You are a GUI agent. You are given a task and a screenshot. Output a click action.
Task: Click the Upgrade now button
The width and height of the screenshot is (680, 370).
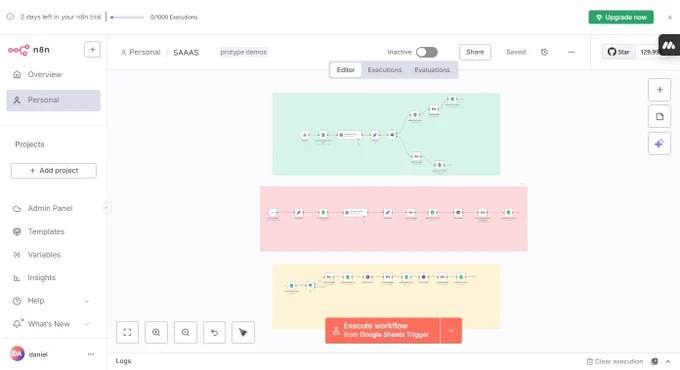(x=621, y=17)
